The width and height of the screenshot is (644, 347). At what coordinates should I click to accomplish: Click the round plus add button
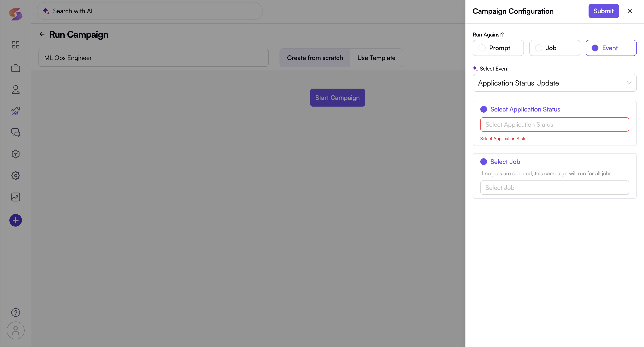click(x=15, y=220)
